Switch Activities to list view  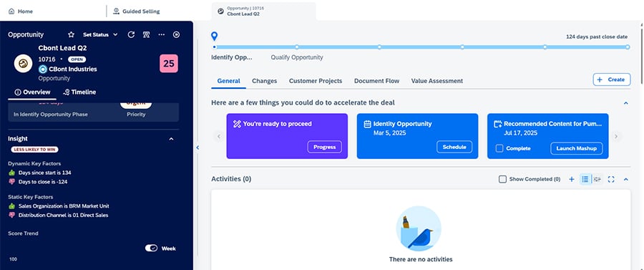coord(585,179)
